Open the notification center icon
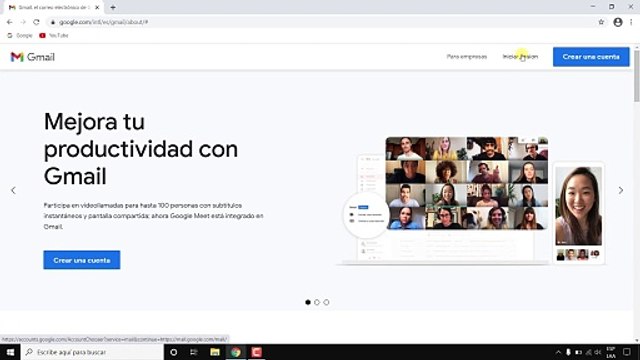Viewport: 640px width, 360px height. point(627,352)
